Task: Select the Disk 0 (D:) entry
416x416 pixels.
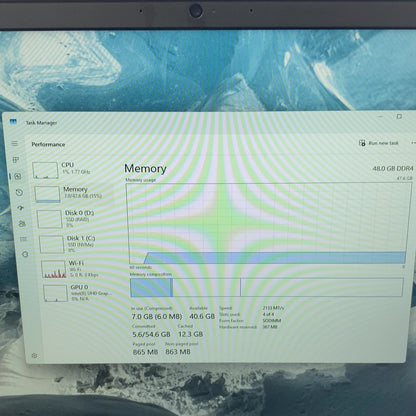Action: click(x=78, y=218)
